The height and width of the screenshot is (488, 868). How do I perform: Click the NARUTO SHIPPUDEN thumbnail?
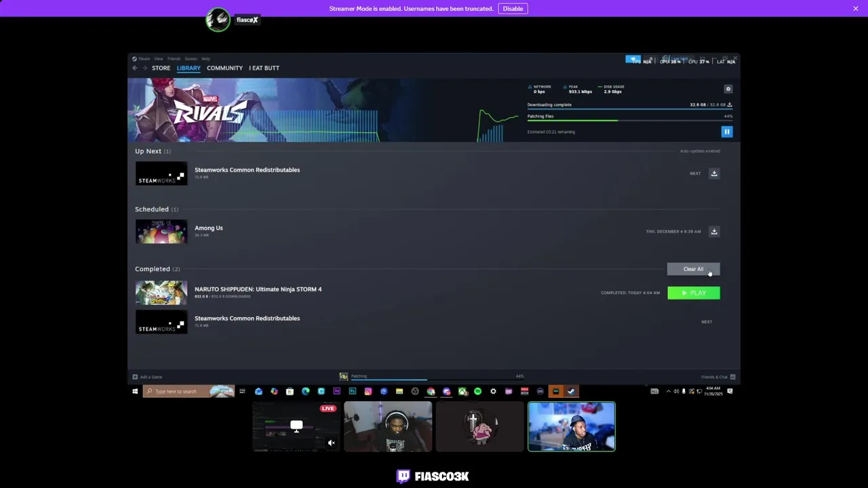pyautogui.click(x=161, y=293)
